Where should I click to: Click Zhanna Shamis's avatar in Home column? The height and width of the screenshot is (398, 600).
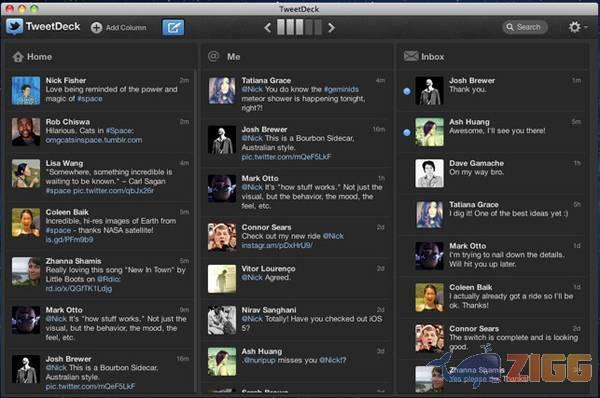pyautogui.click(x=26, y=271)
